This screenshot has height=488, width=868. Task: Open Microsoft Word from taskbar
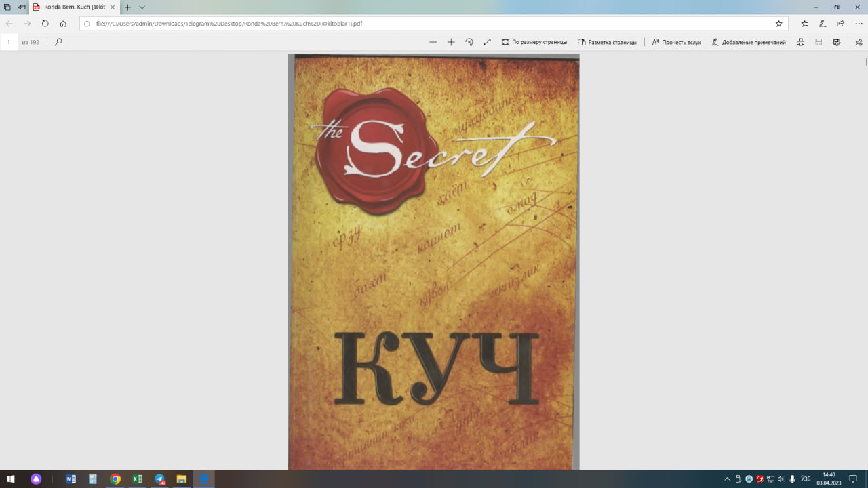[71, 479]
